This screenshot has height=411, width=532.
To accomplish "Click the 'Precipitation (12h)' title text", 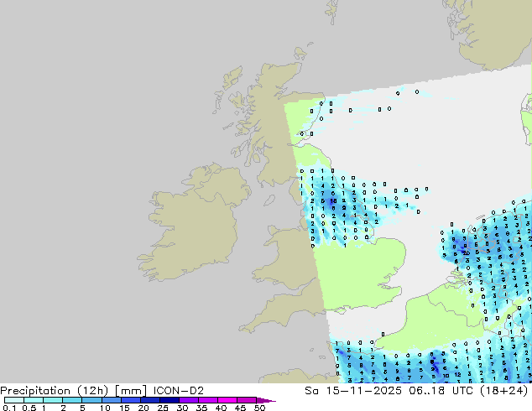I will [x=55, y=391].
